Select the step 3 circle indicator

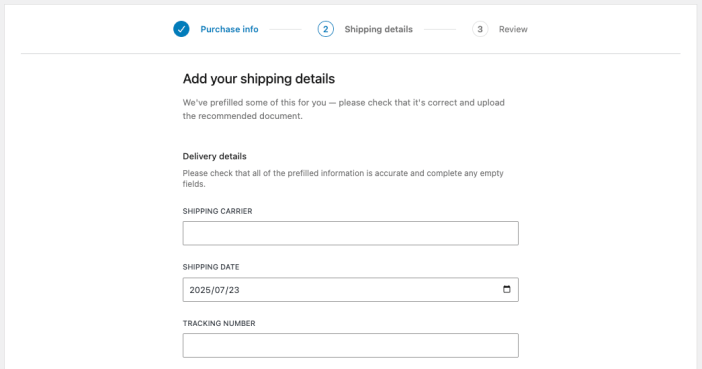(x=480, y=29)
